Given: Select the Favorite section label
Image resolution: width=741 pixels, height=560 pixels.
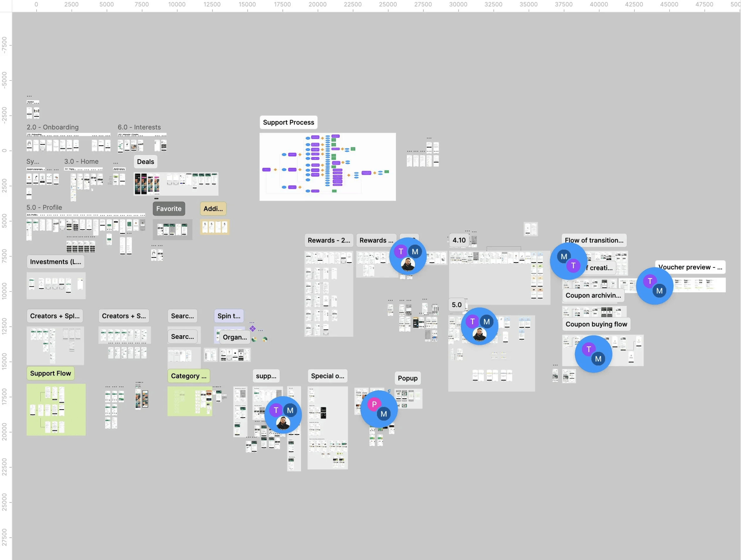Looking at the screenshot, I should (169, 209).
